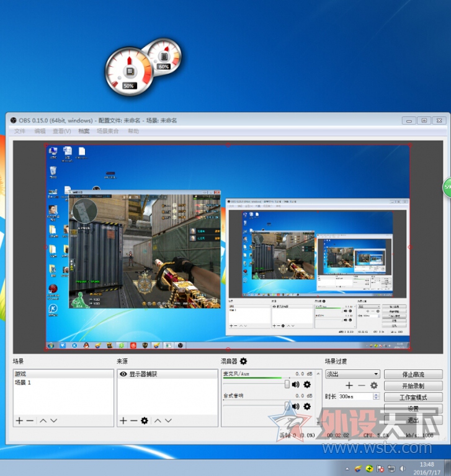This screenshot has width=451, height=476.
Task: Click the 丢帧 0 (0.0%) status
Action: pyautogui.click(x=297, y=435)
